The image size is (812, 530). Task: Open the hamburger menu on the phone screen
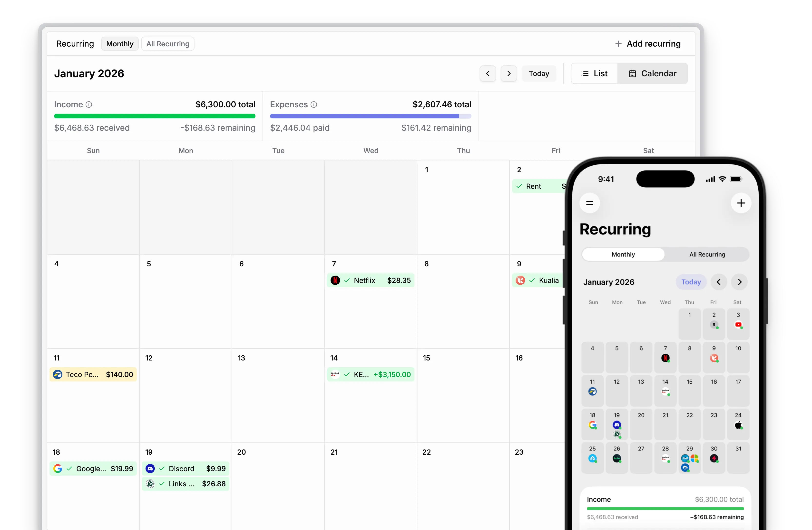(x=590, y=203)
